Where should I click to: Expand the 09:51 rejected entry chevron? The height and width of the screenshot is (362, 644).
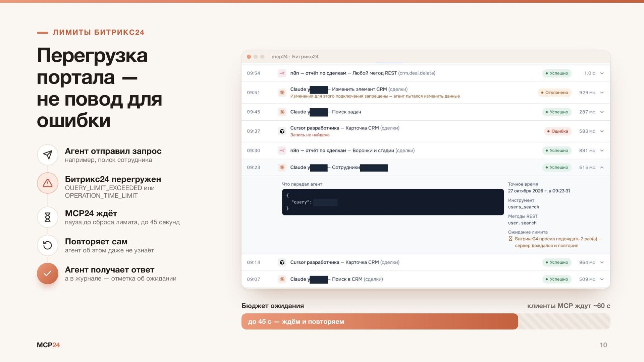point(602,93)
